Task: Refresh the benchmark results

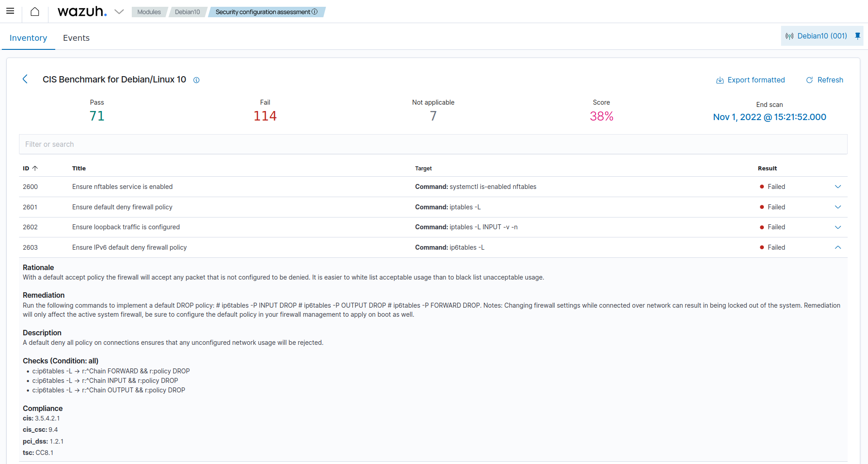Action: 825,80
